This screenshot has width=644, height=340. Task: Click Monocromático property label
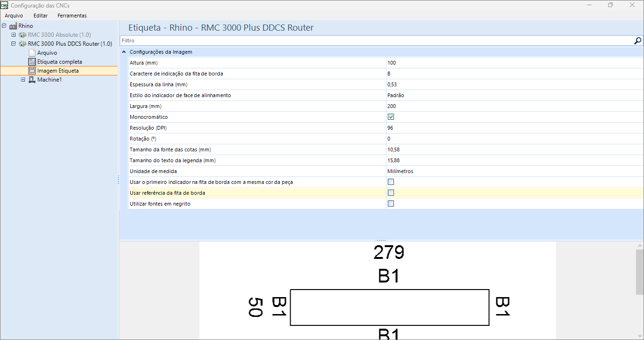pos(149,117)
